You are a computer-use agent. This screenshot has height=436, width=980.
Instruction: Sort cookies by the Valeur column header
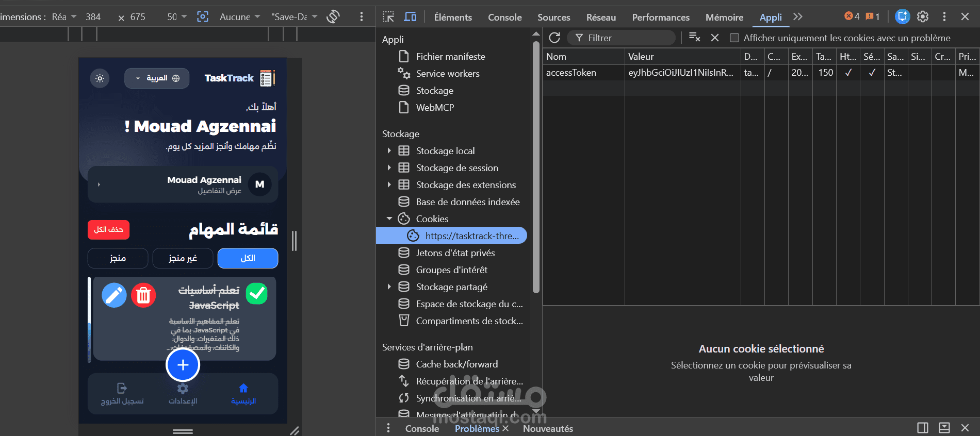(x=682, y=57)
